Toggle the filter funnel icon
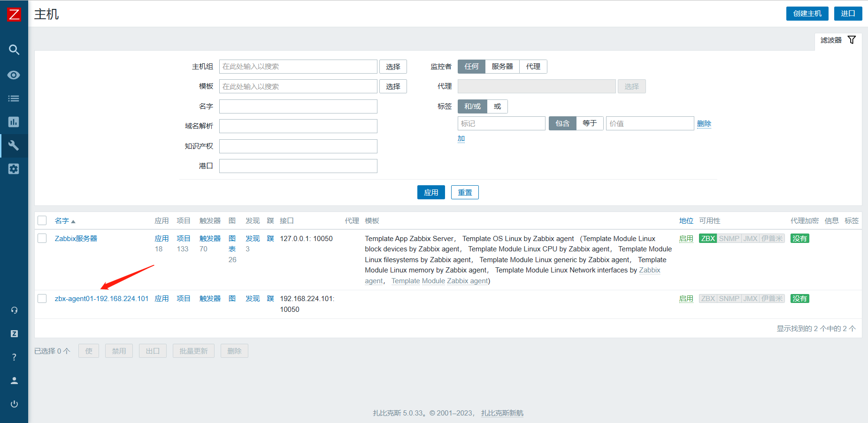Image resolution: width=868 pixels, height=423 pixels. coord(852,40)
